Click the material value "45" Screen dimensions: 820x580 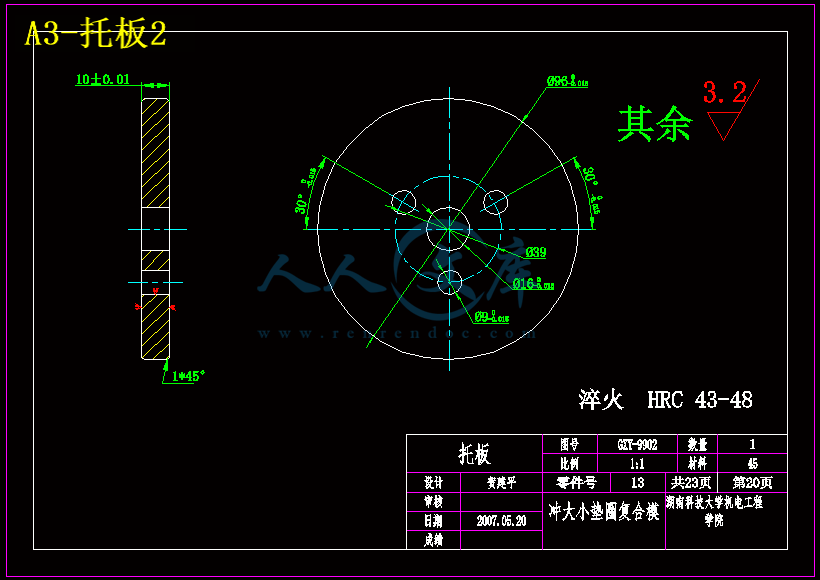752,464
